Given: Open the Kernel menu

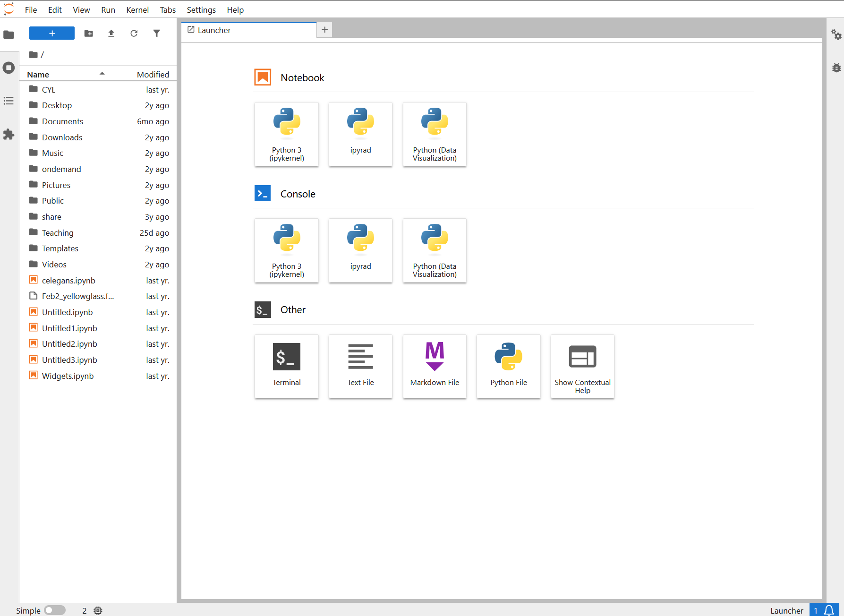Looking at the screenshot, I should tap(137, 10).
